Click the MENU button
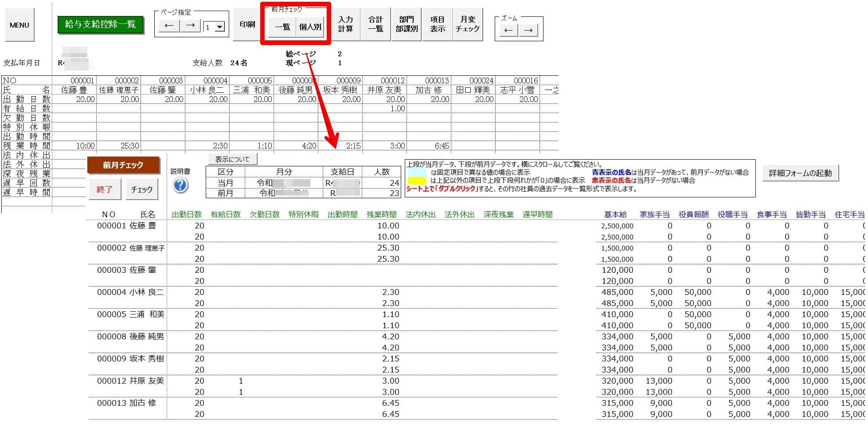The image size is (868, 424). 20,25
